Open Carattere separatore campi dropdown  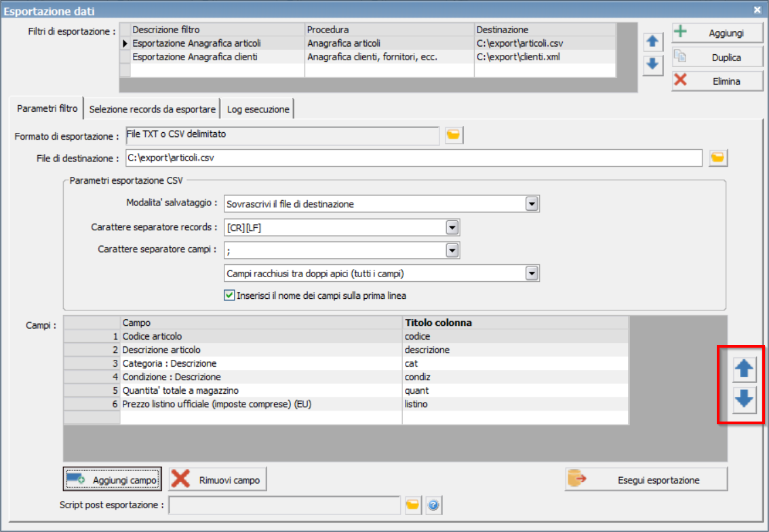coord(452,251)
